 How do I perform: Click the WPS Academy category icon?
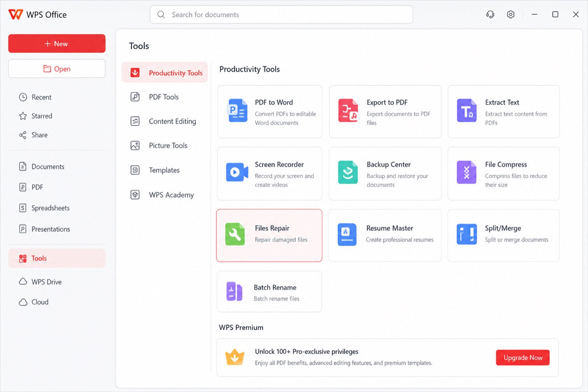tap(135, 195)
